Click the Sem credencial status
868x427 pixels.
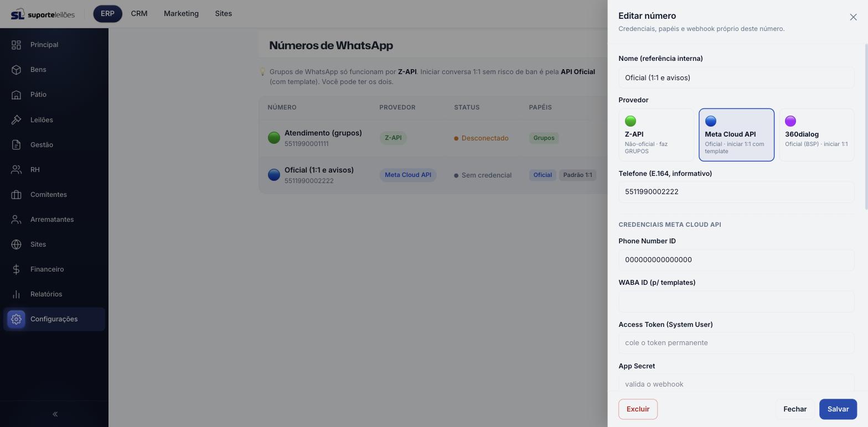pyautogui.click(x=483, y=175)
